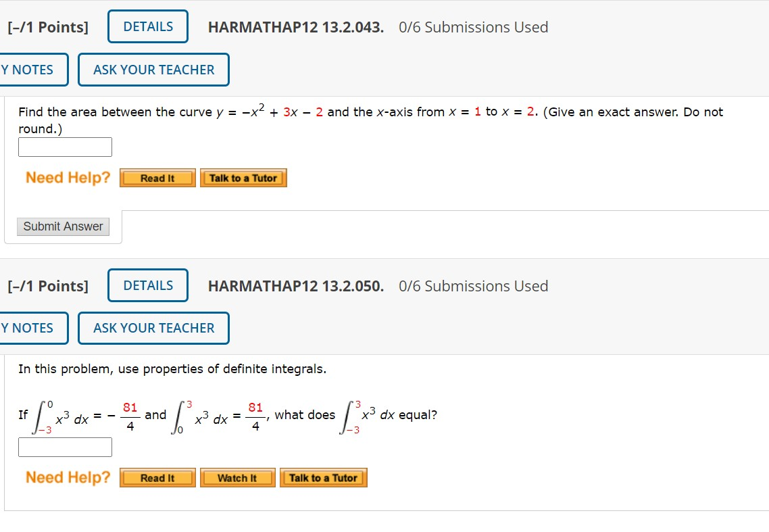Screen dimensions: 769x532
Task: Open Talk to a Tutor for problem 13.2.050
Action: (x=323, y=477)
